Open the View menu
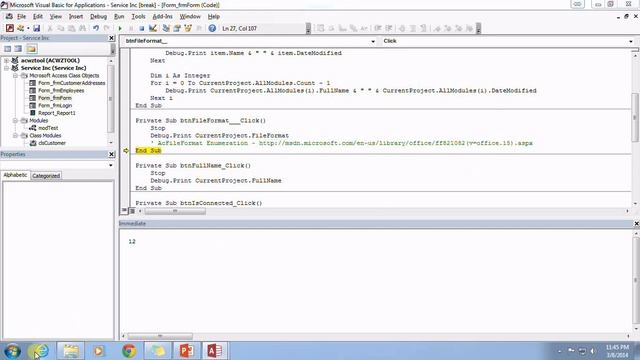The height and width of the screenshot is (360, 640). (56, 16)
